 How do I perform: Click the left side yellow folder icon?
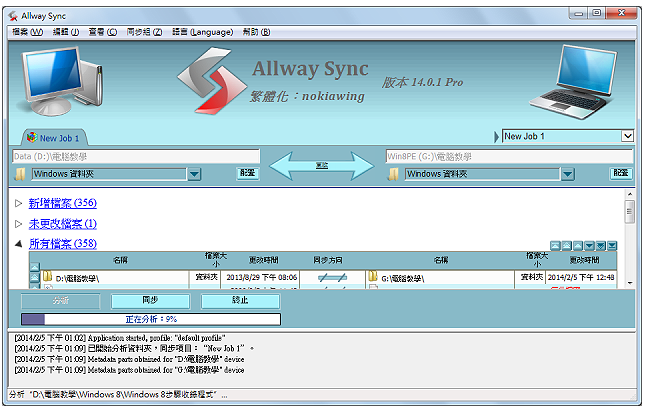(x=20, y=174)
